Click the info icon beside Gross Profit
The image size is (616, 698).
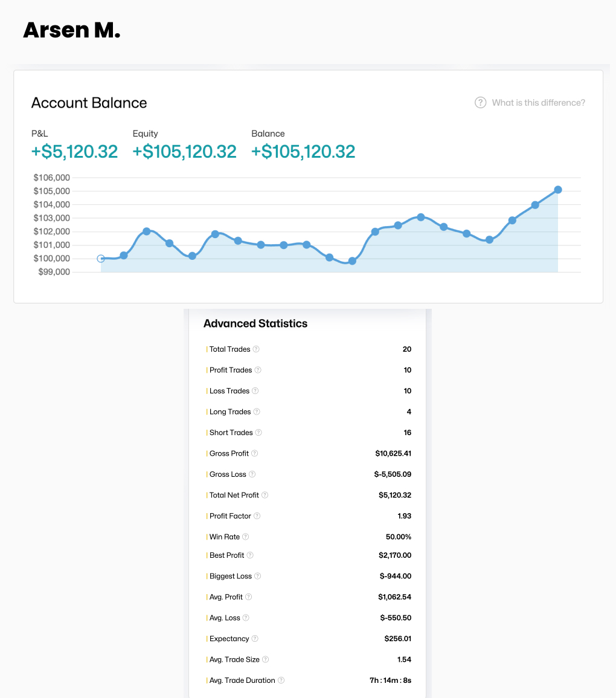pos(254,453)
